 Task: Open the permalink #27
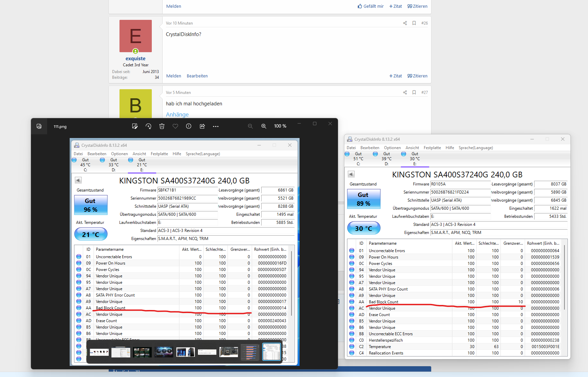point(424,93)
